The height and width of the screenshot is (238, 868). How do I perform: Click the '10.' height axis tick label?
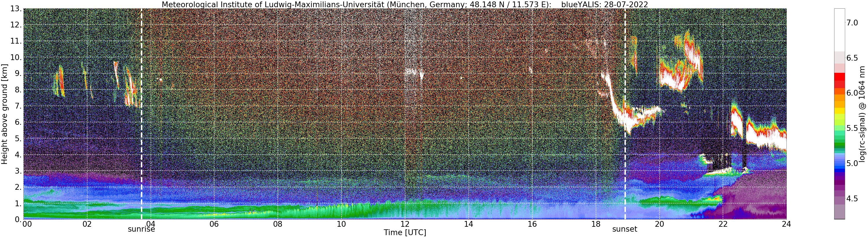16,57
